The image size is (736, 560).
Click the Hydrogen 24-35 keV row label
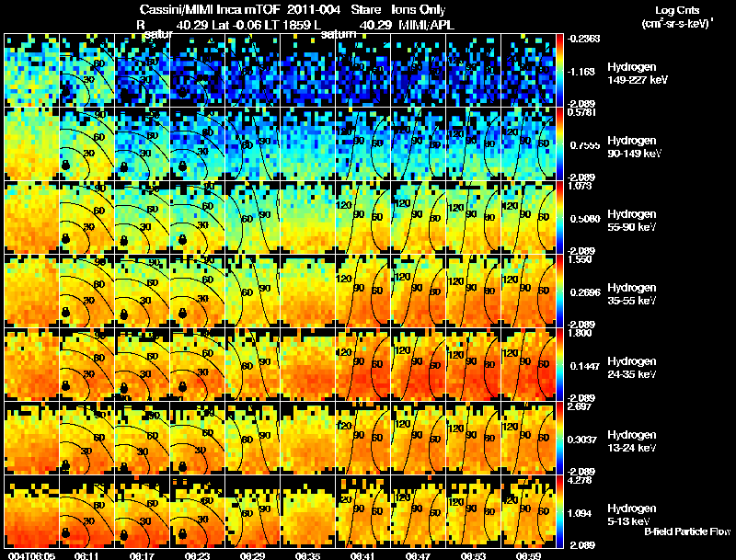[632, 368]
